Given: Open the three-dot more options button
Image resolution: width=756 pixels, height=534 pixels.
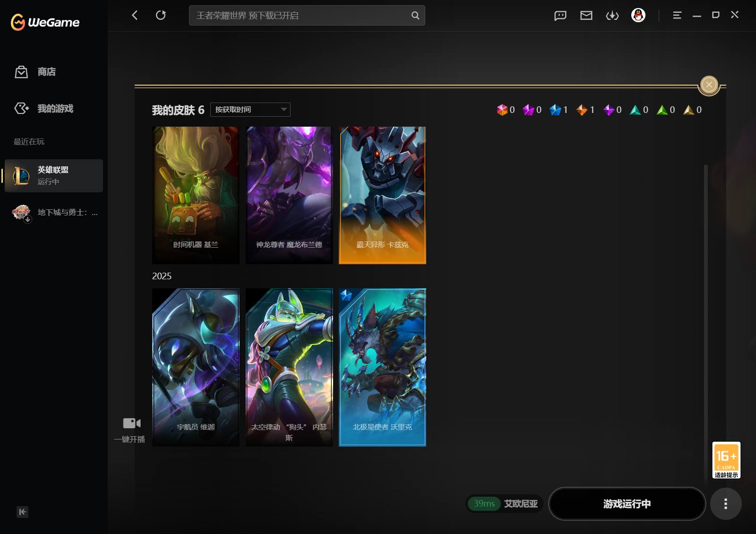Looking at the screenshot, I should (726, 504).
